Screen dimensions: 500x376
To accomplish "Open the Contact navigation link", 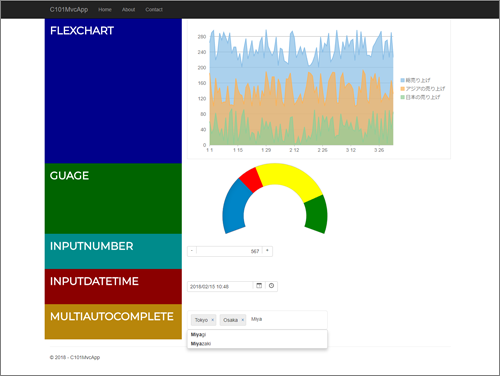I will point(154,10).
